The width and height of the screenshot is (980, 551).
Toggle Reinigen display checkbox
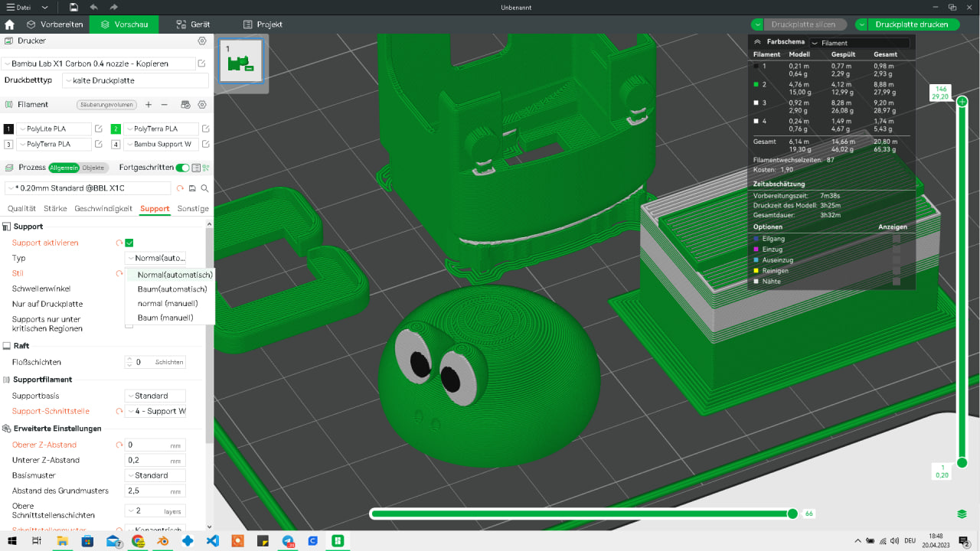point(897,271)
